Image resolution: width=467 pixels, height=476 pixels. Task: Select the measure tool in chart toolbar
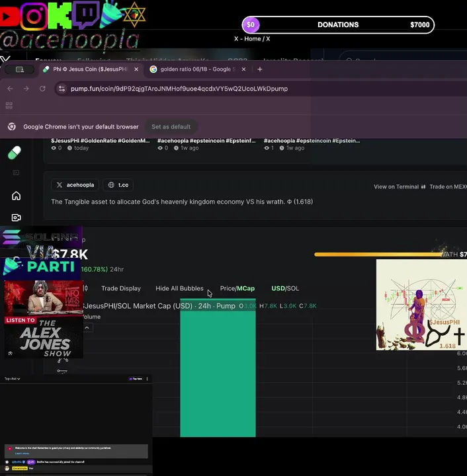62,371
